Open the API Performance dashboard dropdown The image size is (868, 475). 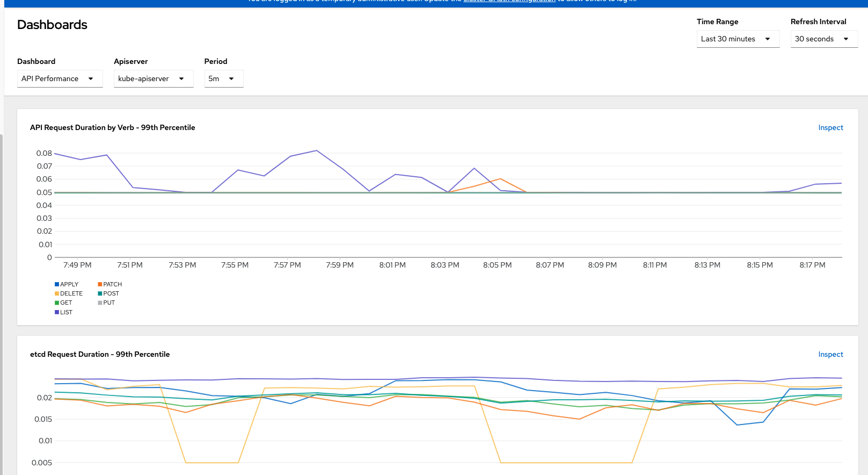click(x=59, y=78)
